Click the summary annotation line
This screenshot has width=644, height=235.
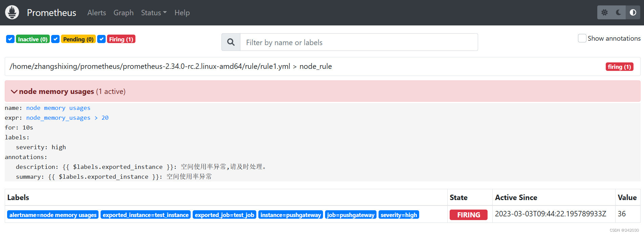pyautogui.click(x=114, y=177)
